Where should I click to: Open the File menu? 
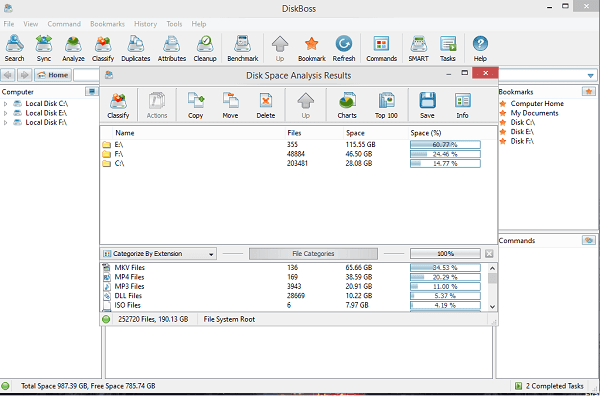pos(8,24)
